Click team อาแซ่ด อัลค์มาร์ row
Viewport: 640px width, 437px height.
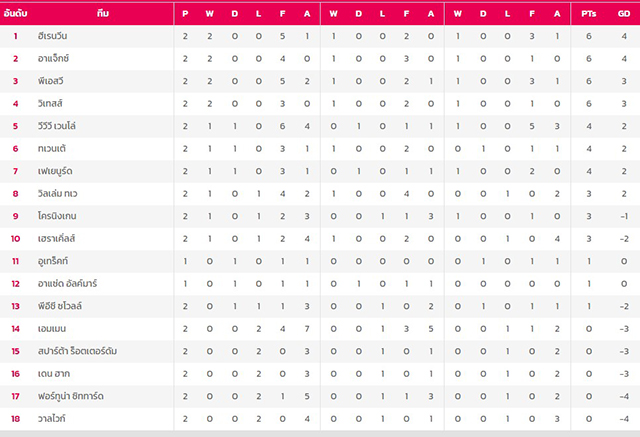(67, 284)
